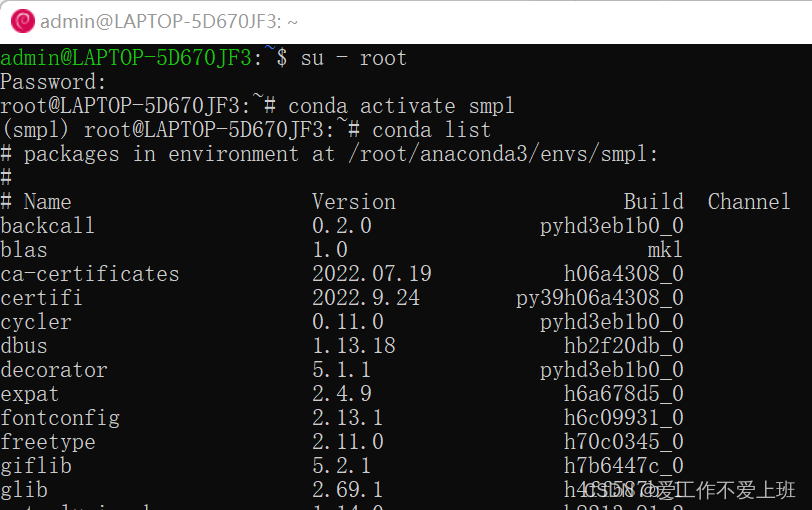812x510 pixels.
Task: Click the 'Name' column header
Action: [48, 202]
